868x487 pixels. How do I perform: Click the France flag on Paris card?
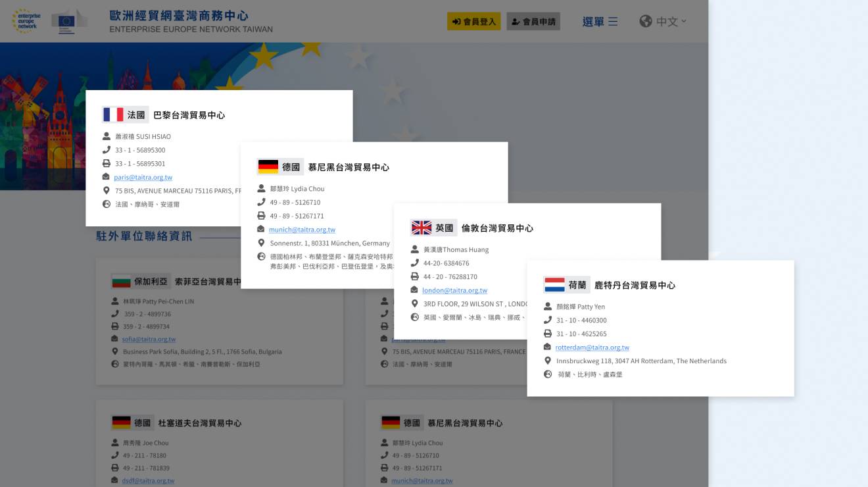[113, 115]
